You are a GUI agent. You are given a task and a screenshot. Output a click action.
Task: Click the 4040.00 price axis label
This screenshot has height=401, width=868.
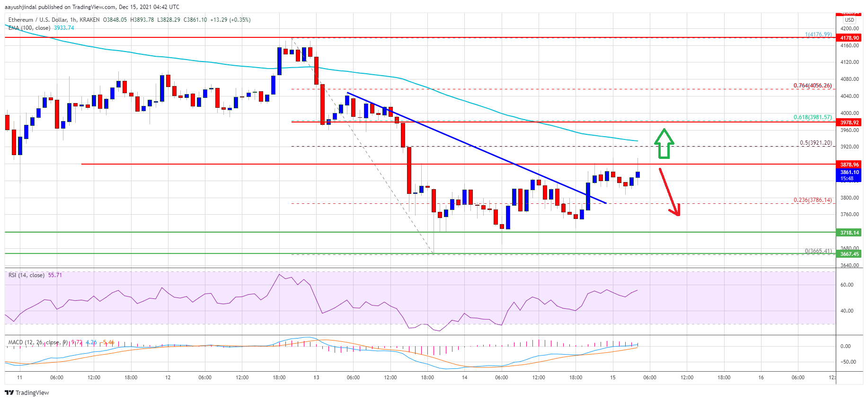850,96
